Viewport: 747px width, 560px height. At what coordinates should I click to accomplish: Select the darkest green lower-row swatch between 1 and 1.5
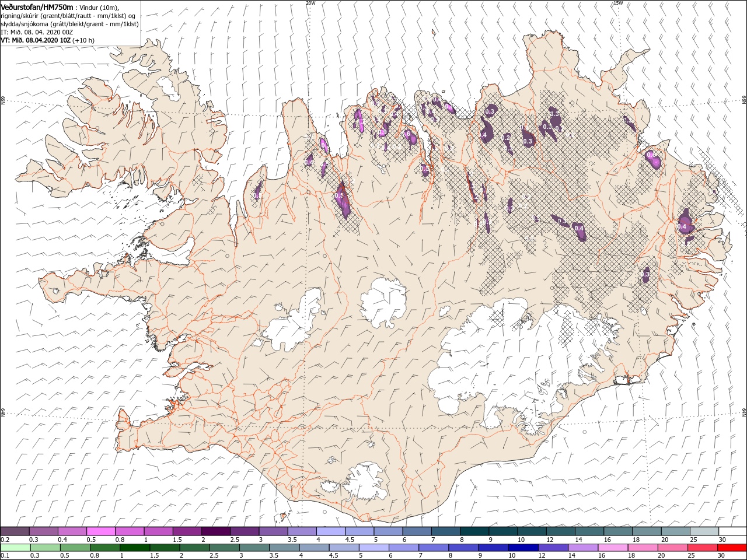click(x=134, y=548)
